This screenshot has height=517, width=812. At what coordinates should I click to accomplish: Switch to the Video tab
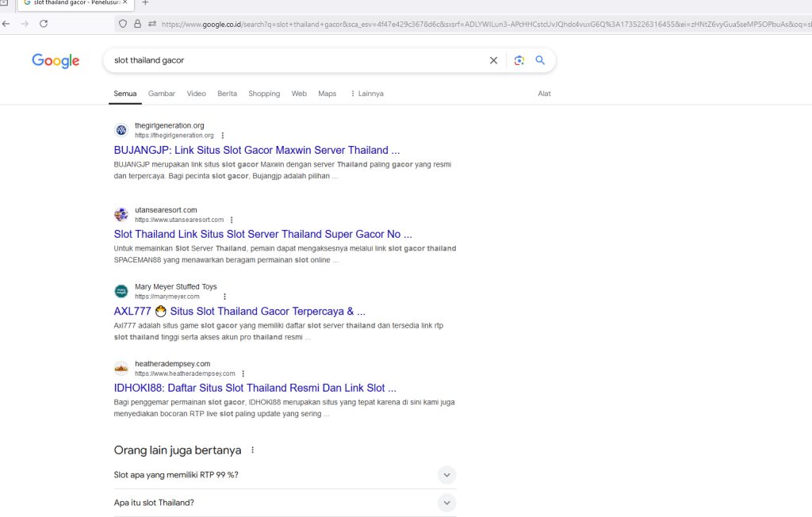(197, 94)
